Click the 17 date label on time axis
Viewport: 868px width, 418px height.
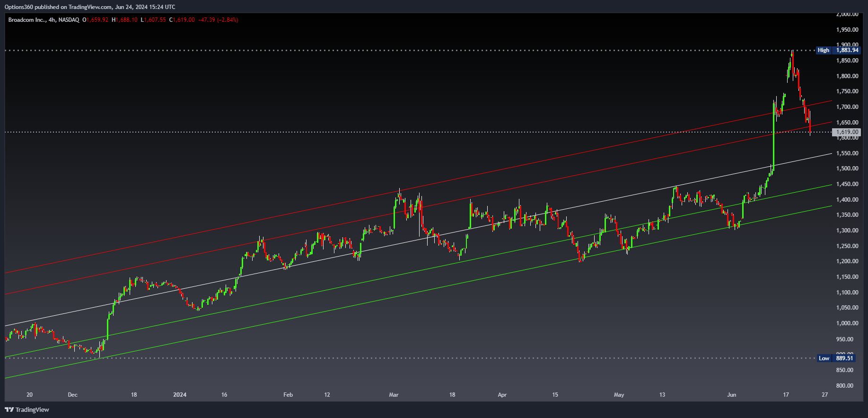pos(786,395)
